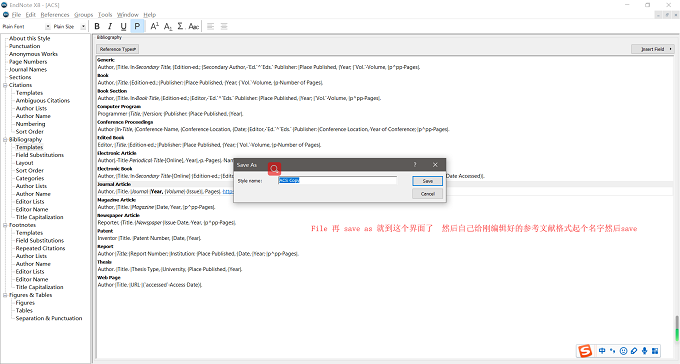This screenshot has width=680, height=364.
Task: Click the Book Section template heading
Action: 112,91
